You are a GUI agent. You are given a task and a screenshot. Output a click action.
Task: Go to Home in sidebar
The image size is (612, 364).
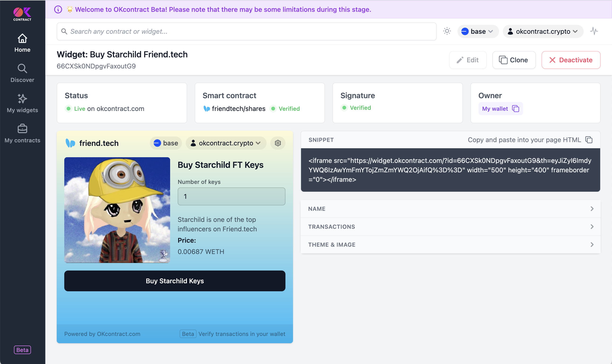(x=22, y=43)
